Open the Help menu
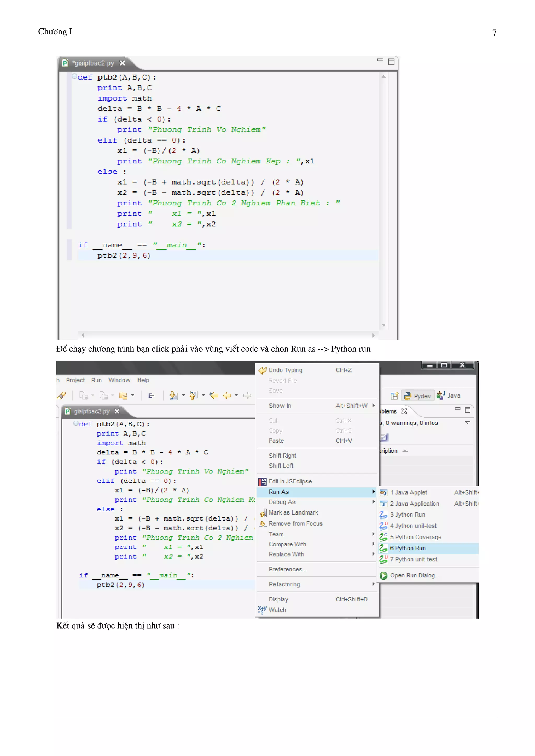Screen dimensions: 535x756 coord(143,380)
